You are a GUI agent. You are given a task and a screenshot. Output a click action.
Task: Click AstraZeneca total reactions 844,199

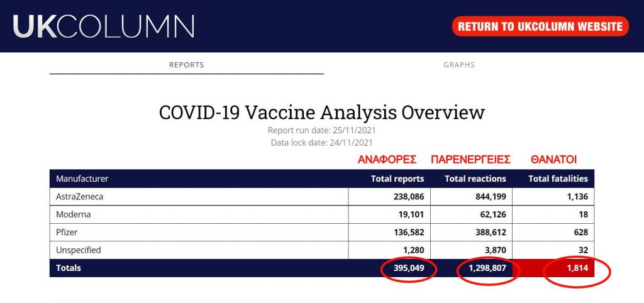491,197
